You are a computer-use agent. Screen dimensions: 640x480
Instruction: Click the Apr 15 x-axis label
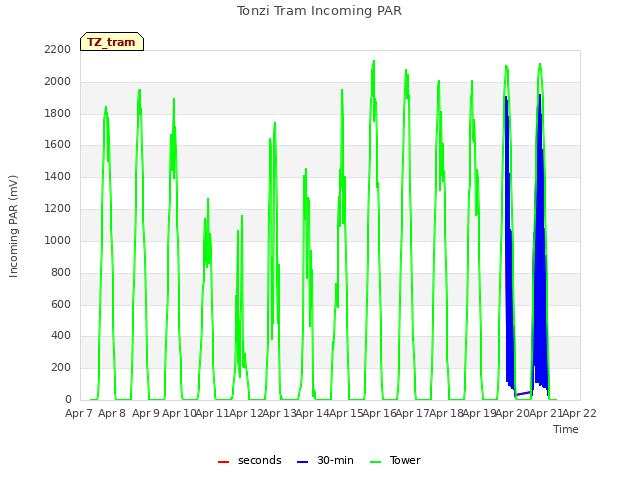(346, 413)
